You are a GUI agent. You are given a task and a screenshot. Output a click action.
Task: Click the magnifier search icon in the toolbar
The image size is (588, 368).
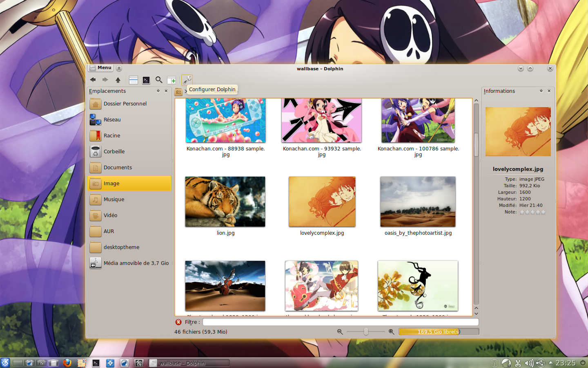(x=159, y=80)
